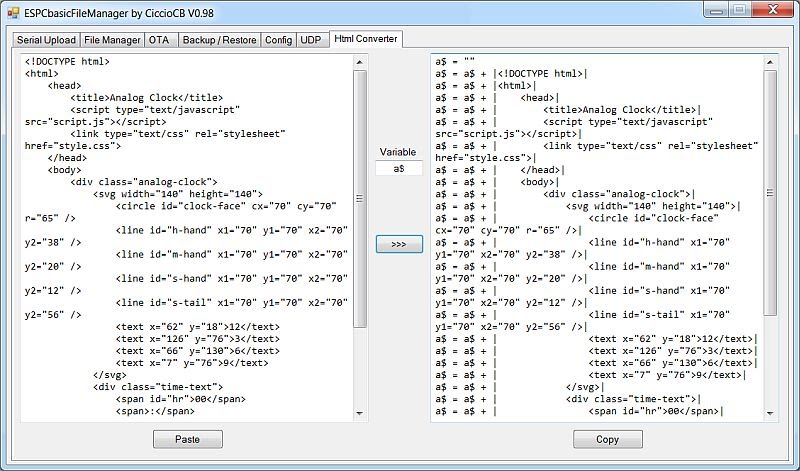The height and width of the screenshot is (471, 800).
Task: Select the Config tab
Action: pyautogui.click(x=278, y=40)
